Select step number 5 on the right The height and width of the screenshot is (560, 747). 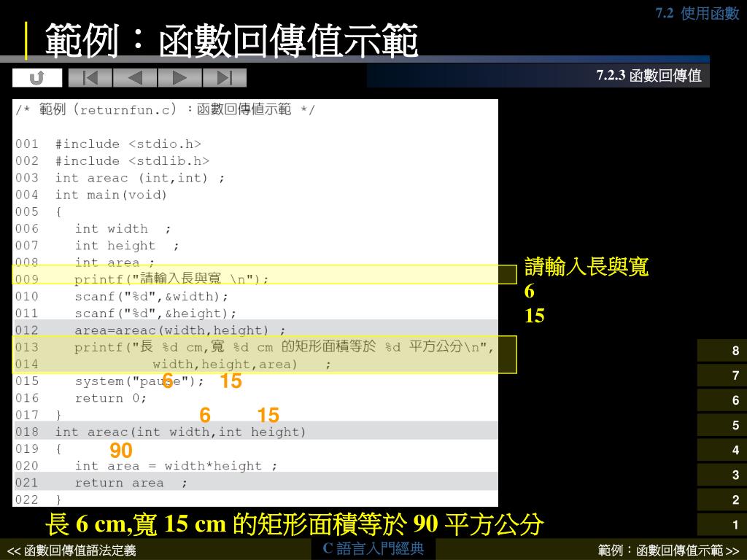(721, 425)
